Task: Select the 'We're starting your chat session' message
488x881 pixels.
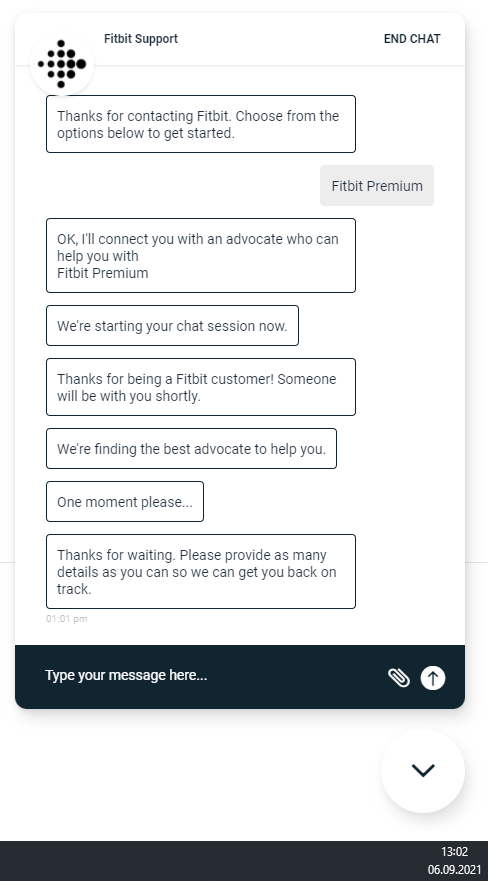Action: [172, 325]
